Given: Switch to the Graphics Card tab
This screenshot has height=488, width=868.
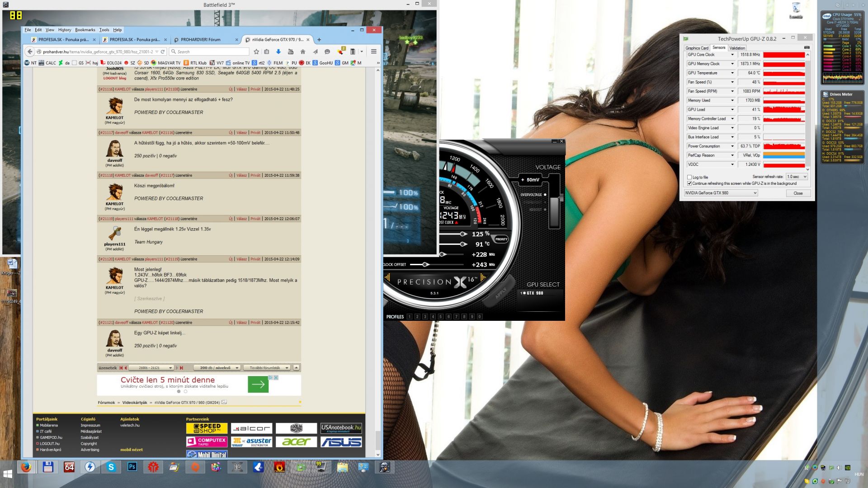Looking at the screenshot, I should point(697,48).
